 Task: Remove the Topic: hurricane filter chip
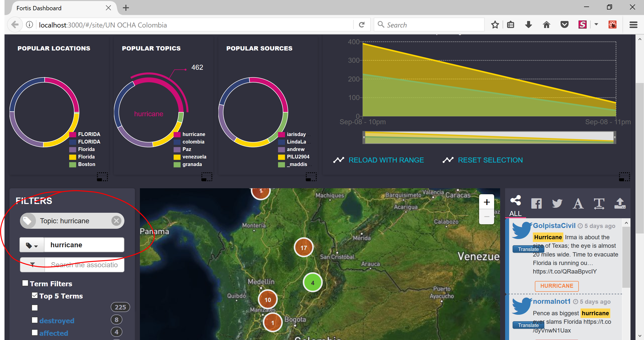[x=116, y=221]
